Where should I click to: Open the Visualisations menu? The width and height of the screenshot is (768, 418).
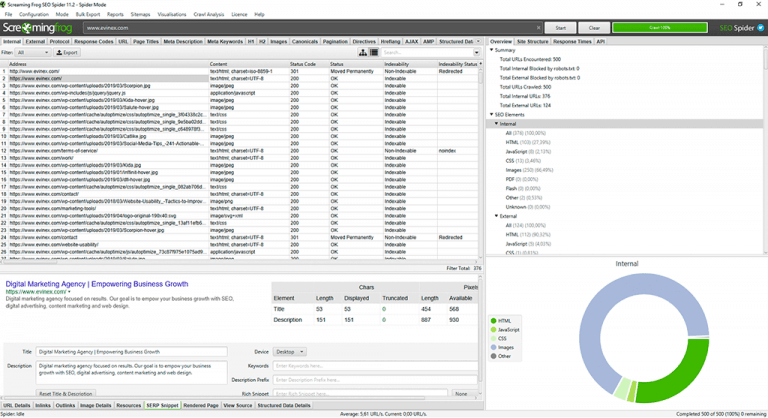pos(171,14)
